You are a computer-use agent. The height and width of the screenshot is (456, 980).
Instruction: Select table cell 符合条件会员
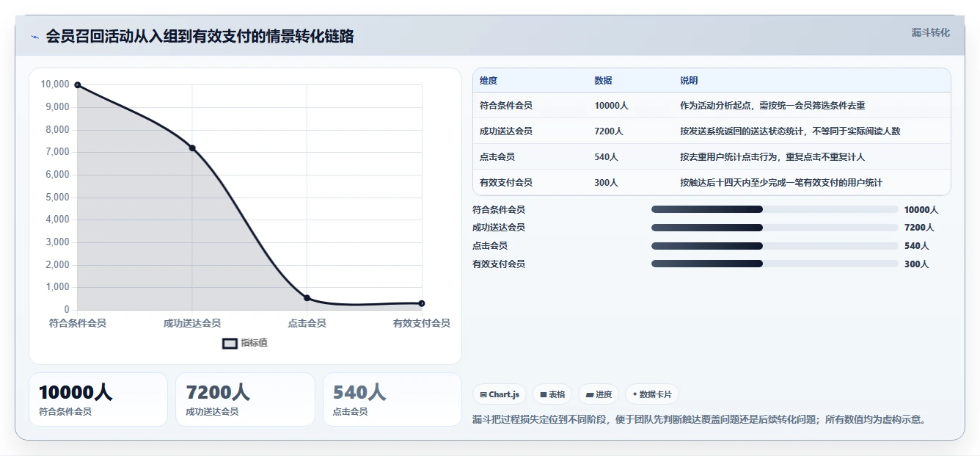(506, 106)
